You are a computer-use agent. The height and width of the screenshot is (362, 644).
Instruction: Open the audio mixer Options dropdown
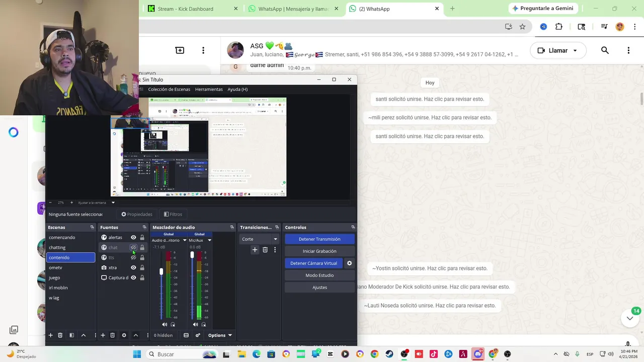[x=220, y=335]
